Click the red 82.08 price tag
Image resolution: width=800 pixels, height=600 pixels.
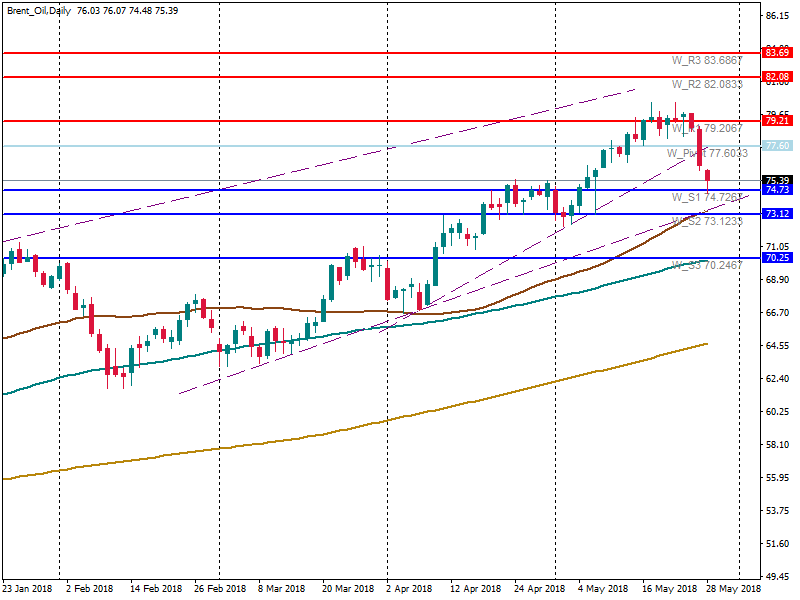point(777,76)
